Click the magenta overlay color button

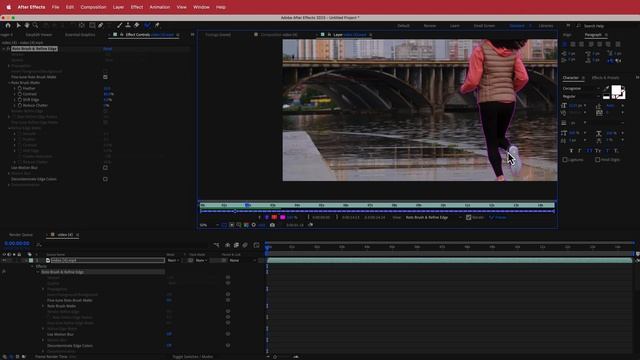pyautogui.click(x=282, y=218)
